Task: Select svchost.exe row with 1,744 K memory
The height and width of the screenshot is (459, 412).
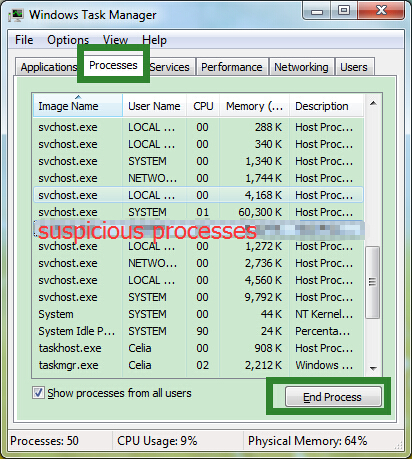Action: [x=198, y=178]
